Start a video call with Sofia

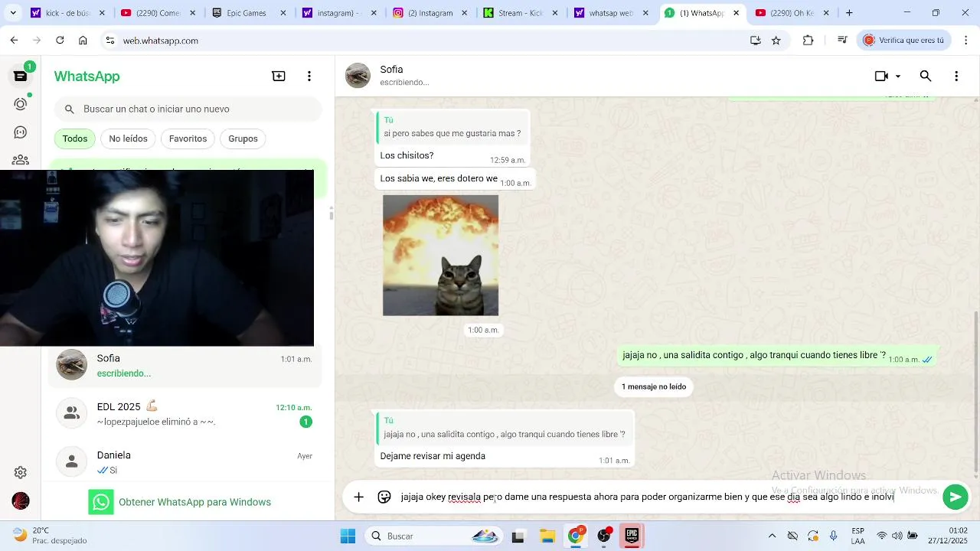coord(881,76)
